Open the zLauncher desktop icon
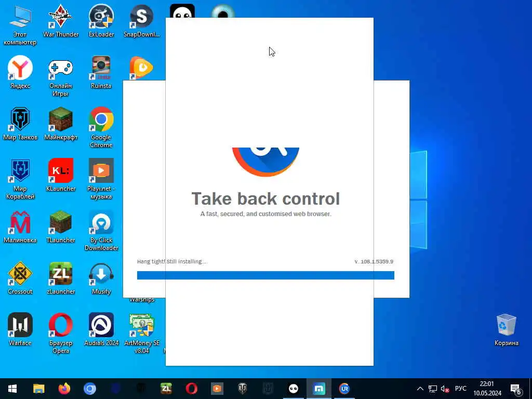Image resolution: width=532 pixels, height=399 pixels. 61,278
